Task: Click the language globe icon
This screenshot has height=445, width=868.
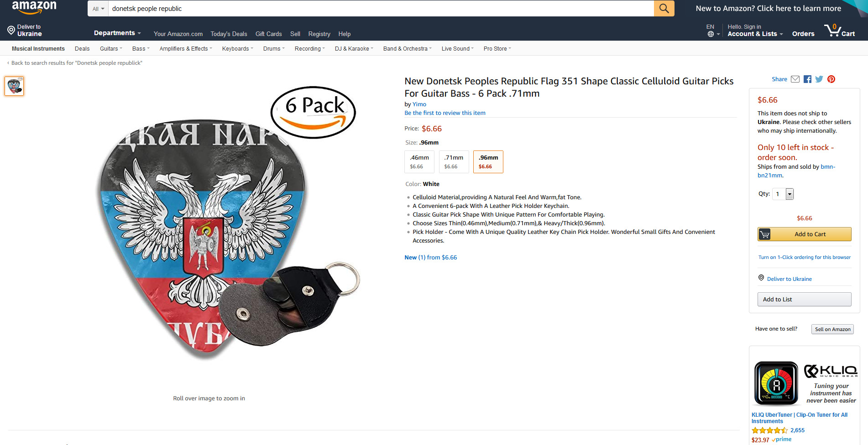Action: [x=711, y=34]
